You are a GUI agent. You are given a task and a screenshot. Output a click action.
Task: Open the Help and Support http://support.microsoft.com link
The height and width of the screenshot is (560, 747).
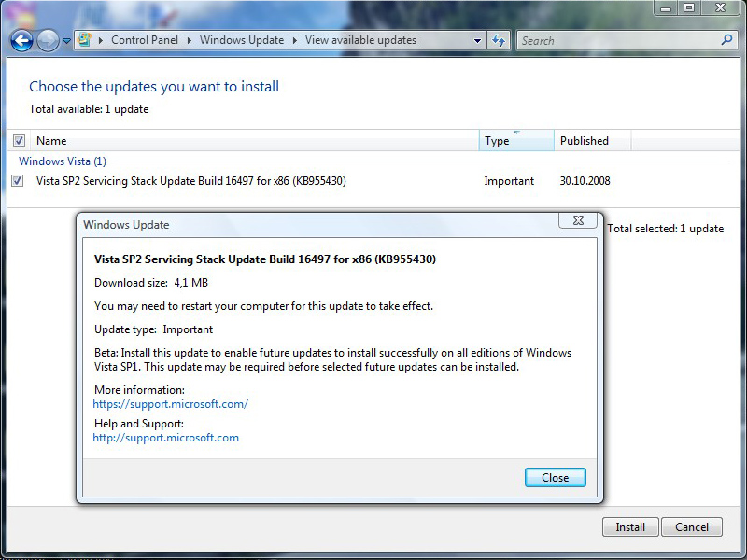166,438
